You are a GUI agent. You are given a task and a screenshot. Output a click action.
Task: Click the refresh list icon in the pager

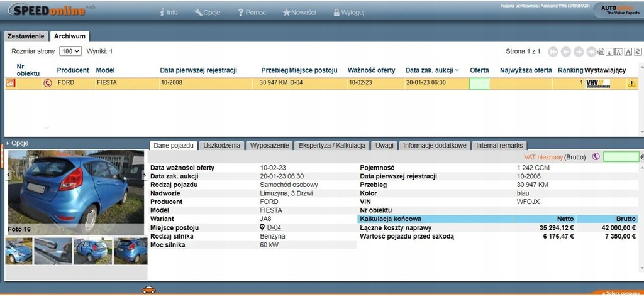(x=638, y=51)
